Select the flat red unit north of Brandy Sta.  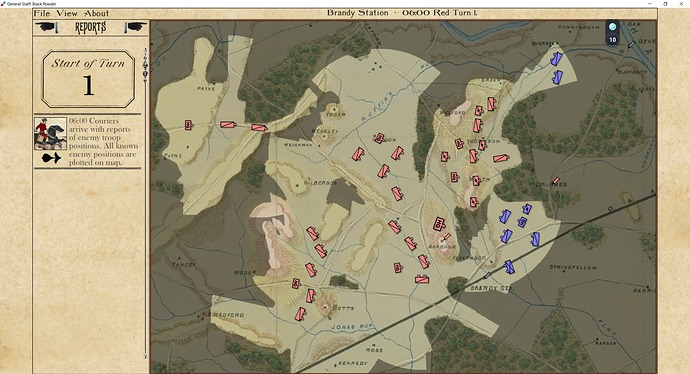[422, 279]
